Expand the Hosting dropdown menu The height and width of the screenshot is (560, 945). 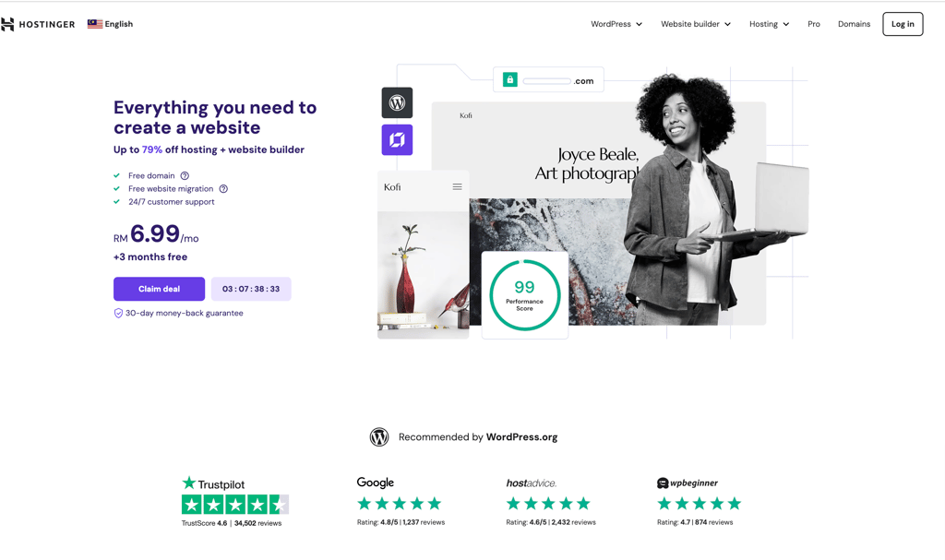click(769, 24)
